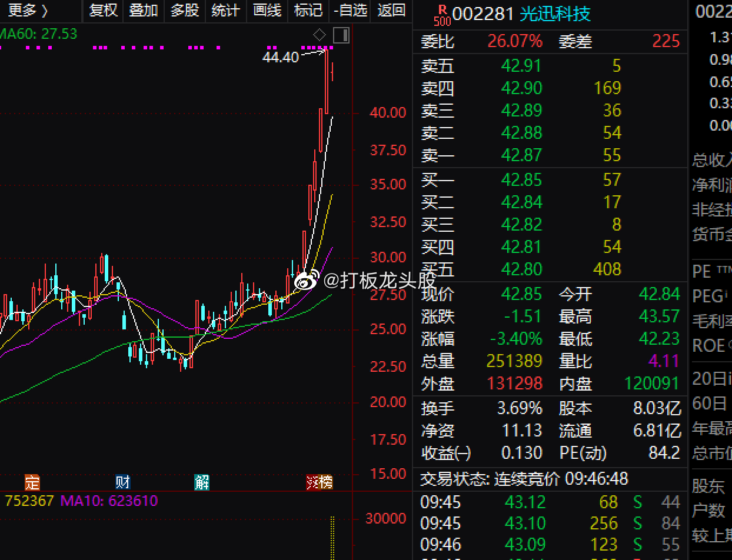This screenshot has height=560, width=732.
Task: Click the 44.40 high price label
Action: (281, 58)
